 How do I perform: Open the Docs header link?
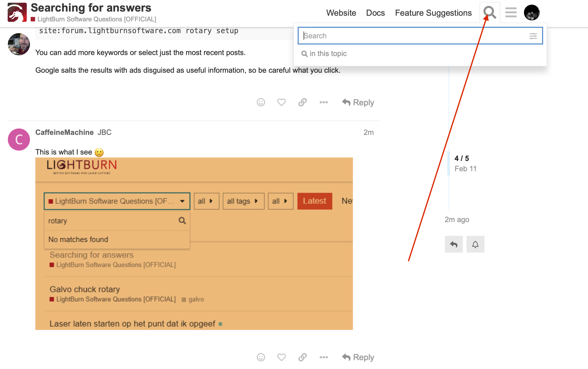point(375,13)
